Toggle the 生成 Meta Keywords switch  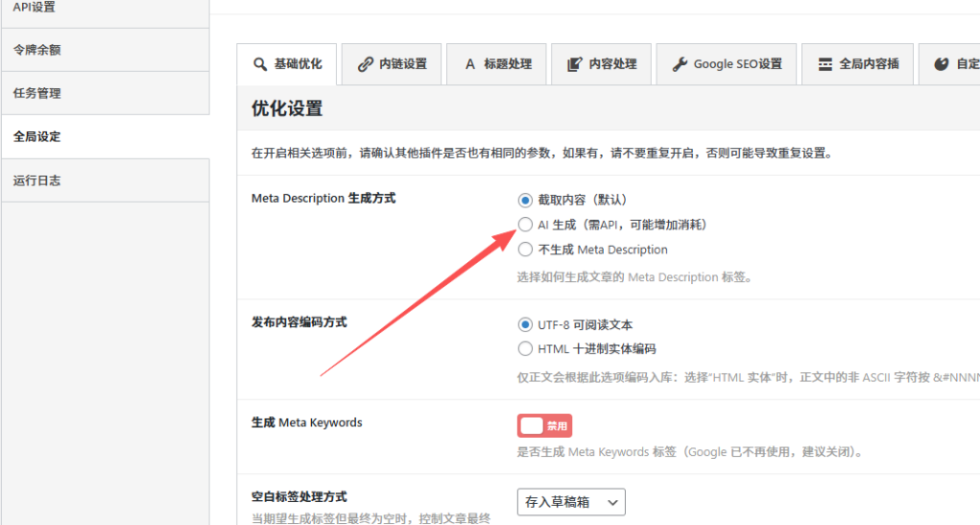tap(545, 426)
